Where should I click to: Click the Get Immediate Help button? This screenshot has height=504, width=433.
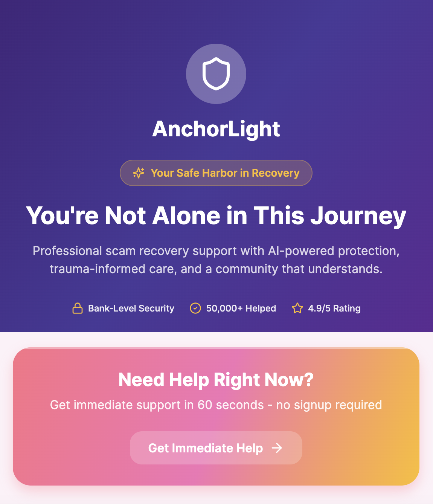(x=216, y=448)
